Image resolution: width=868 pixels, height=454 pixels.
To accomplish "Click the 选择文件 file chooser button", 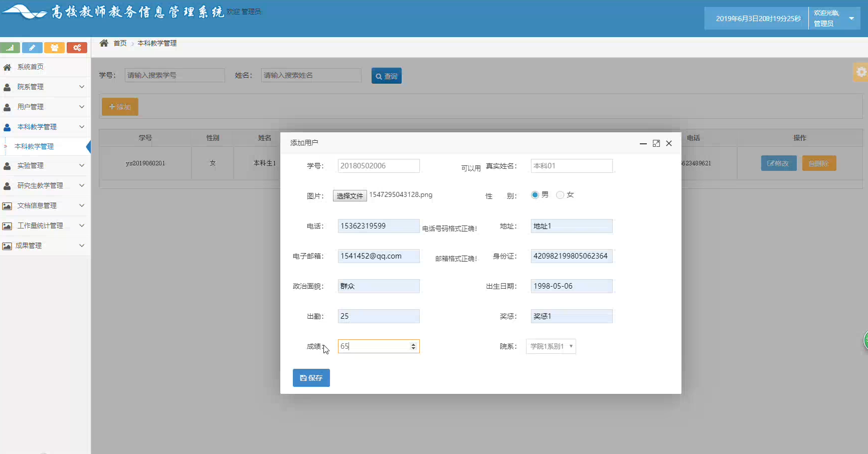I will click(x=350, y=196).
